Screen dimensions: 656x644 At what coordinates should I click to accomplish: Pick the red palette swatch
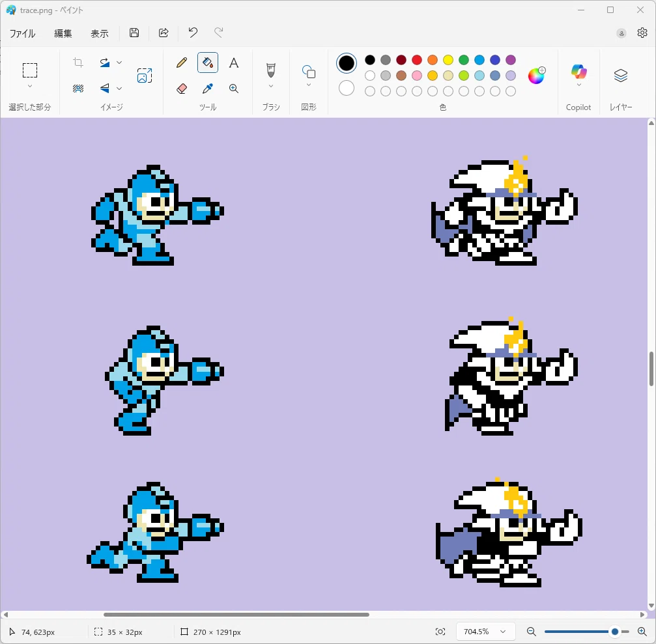417,60
